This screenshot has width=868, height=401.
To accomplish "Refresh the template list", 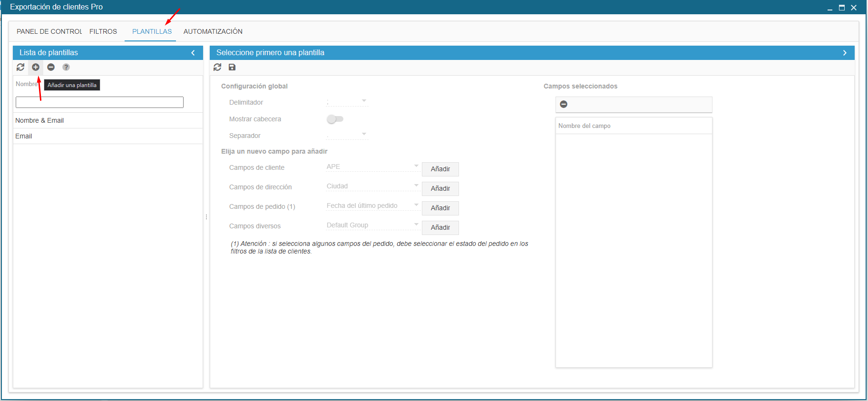I will 20,67.
